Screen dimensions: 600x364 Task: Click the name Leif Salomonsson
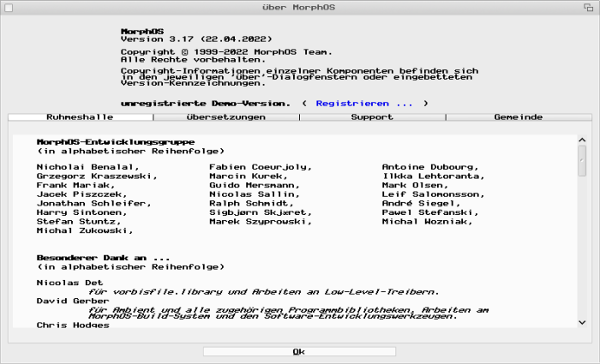coord(431,194)
